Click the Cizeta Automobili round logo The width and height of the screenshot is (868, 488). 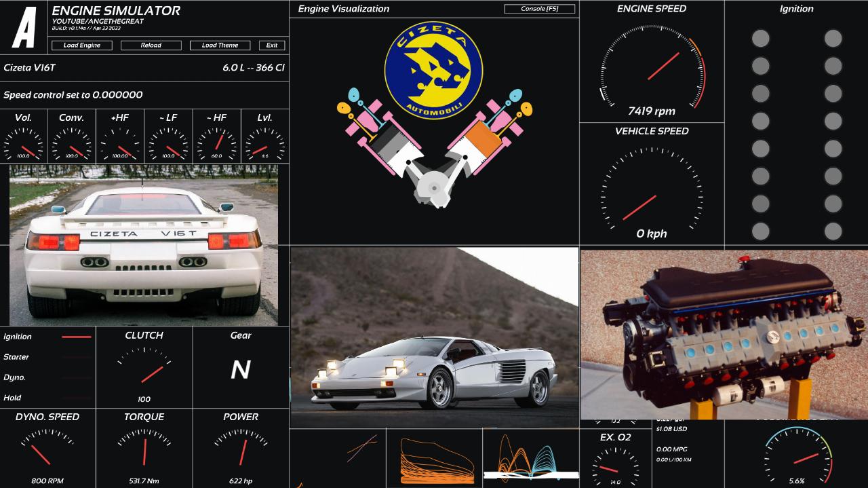433,69
